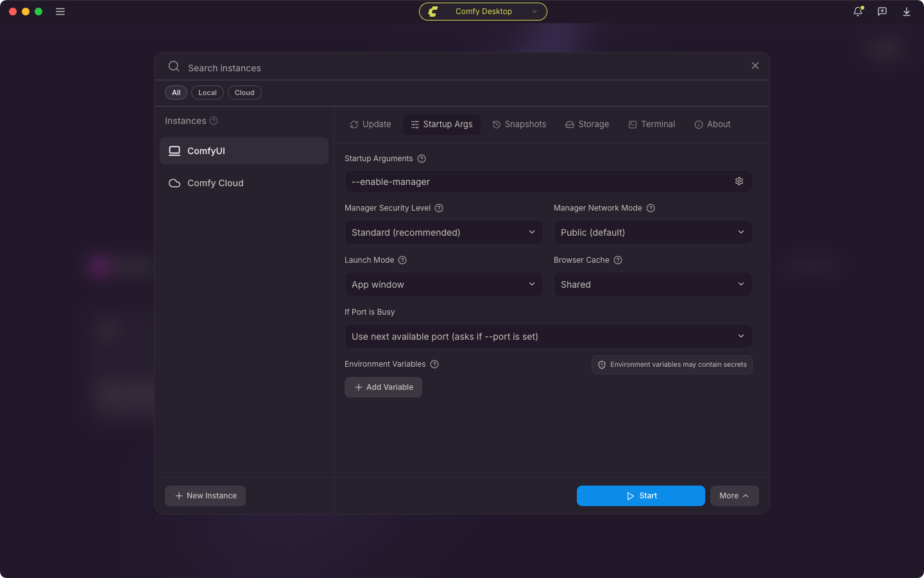924x578 pixels.
Task: Click the search magnifier icon
Action: click(174, 66)
